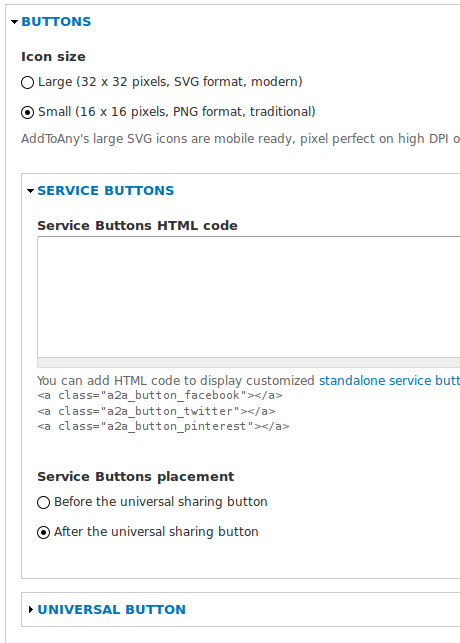This screenshot has width=460, height=643.
Task: Click the Service Buttons HTML code label
Action: click(x=137, y=226)
